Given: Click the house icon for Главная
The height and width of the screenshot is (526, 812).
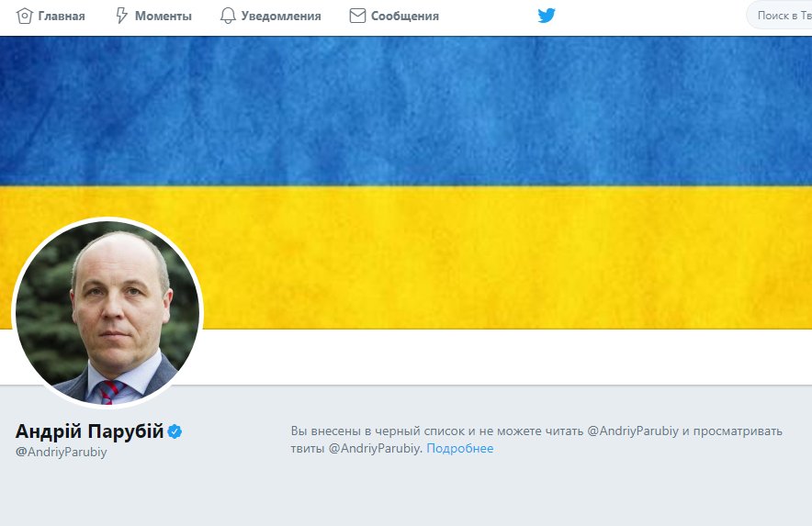Looking at the screenshot, I should click(24, 16).
